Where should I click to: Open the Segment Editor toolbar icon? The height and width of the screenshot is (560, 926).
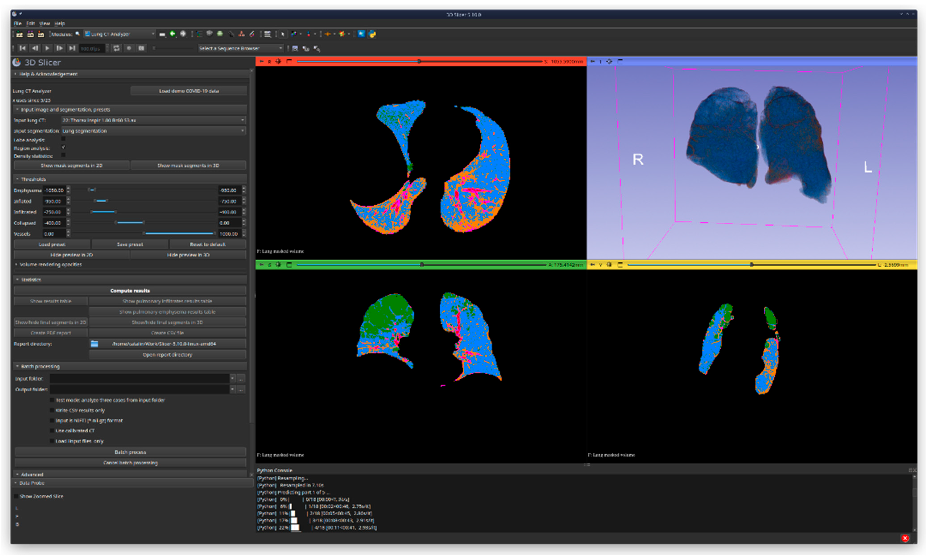point(252,34)
